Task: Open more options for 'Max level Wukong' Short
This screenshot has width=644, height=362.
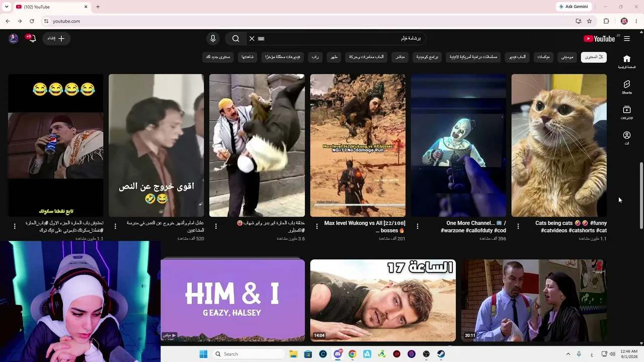Action: [x=316, y=227]
